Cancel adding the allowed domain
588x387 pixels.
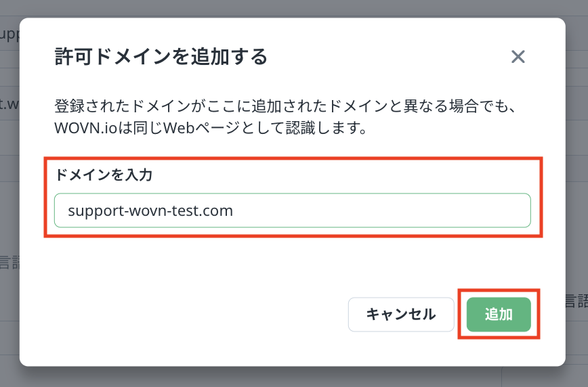[401, 315]
